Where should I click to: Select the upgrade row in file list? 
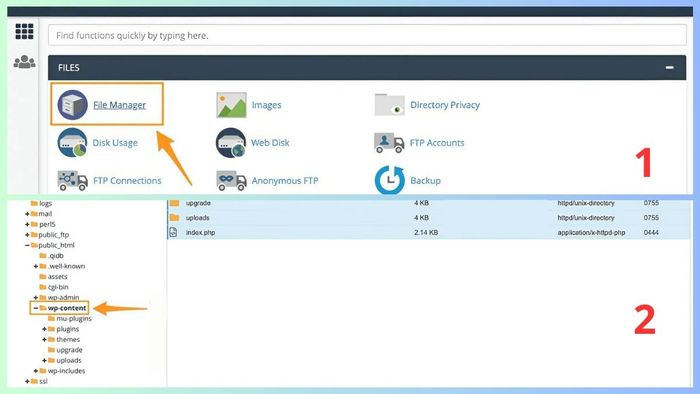click(429, 203)
